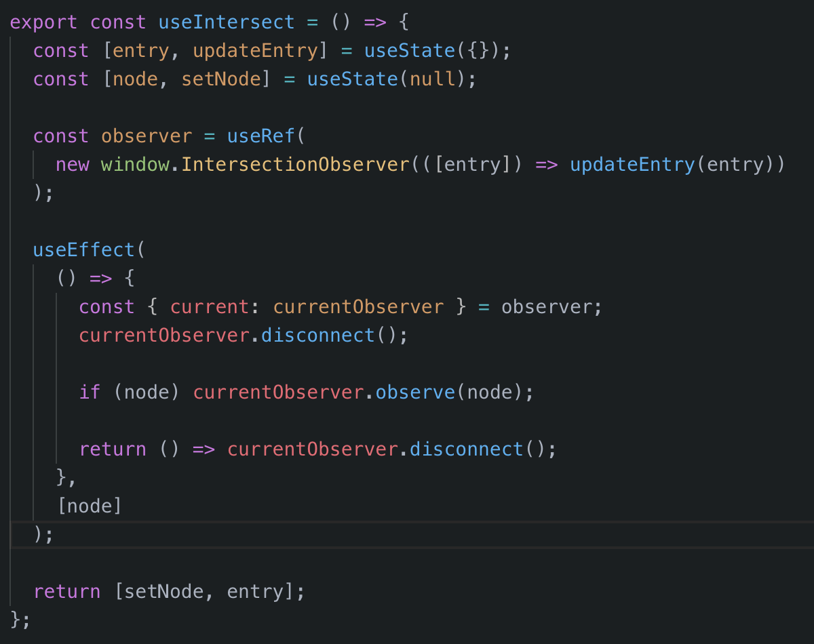The image size is (814, 644).
Task: Click the useIntersect function name
Action: (226, 22)
